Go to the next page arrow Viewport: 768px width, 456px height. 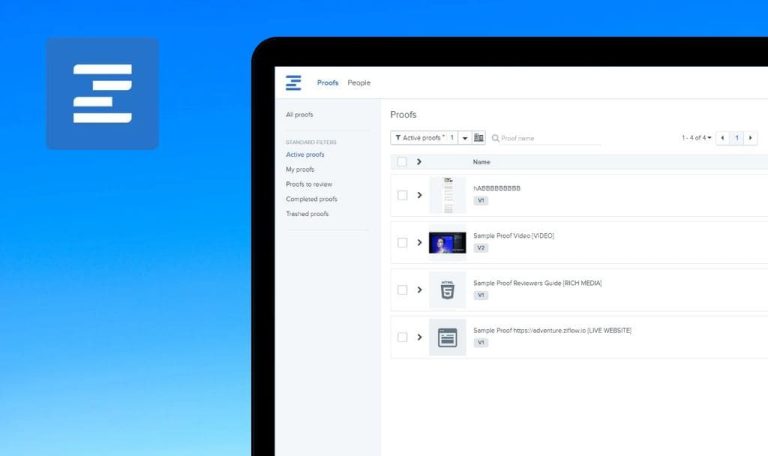point(750,138)
